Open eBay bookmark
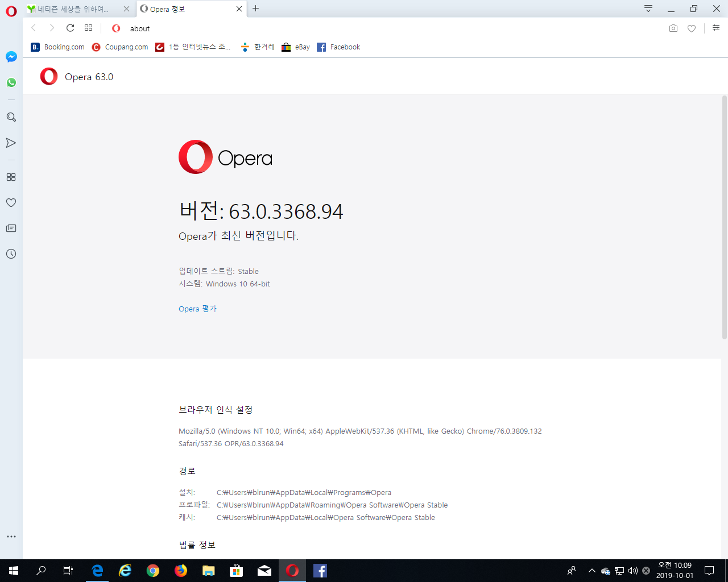 tap(296, 47)
